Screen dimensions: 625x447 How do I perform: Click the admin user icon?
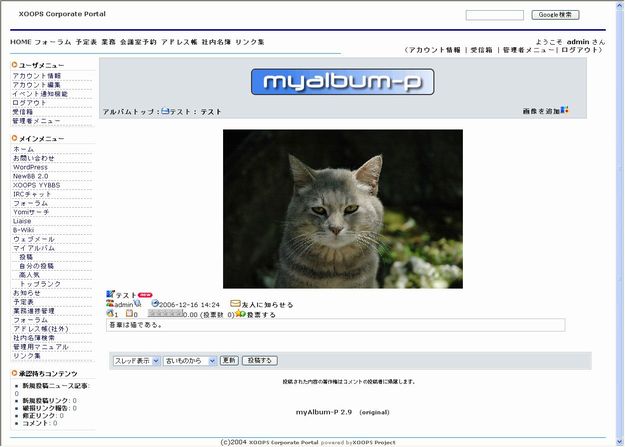click(x=110, y=304)
